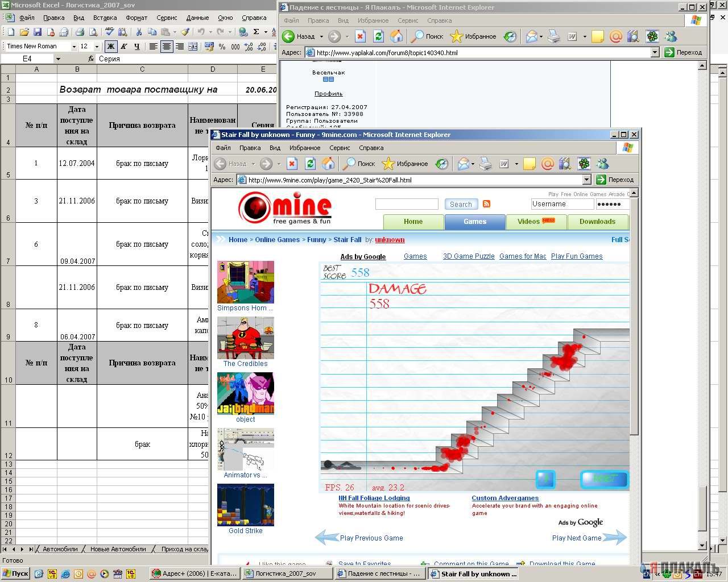Screen dimensions: 728x582
Task: Open the Name Box dropdown next to E4
Action: click(58, 59)
